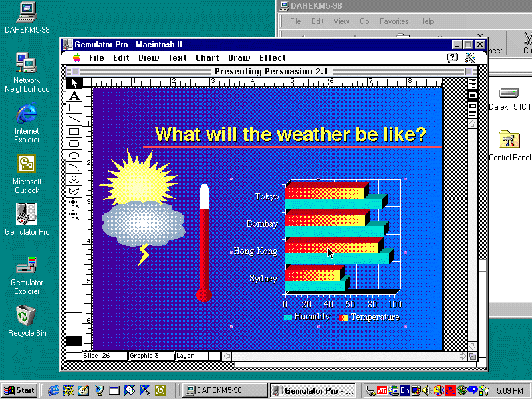Switch to notes view icon
532x399 pixels.
[473, 109]
